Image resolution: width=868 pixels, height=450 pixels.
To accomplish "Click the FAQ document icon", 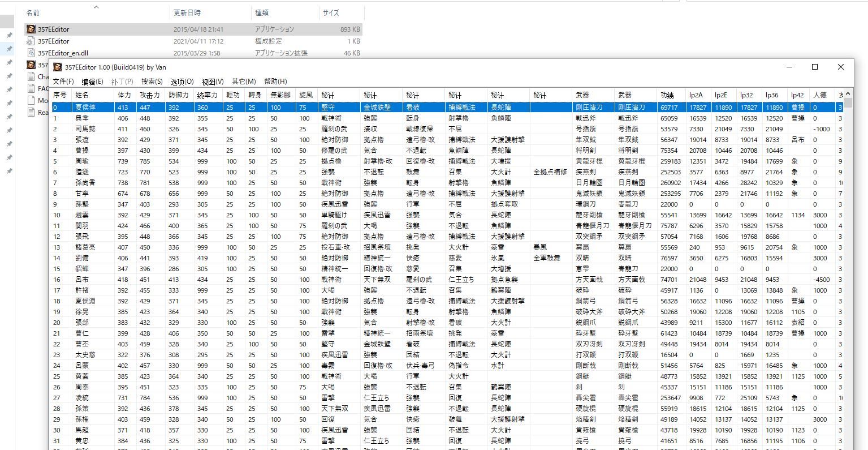I will [x=32, y=88].
